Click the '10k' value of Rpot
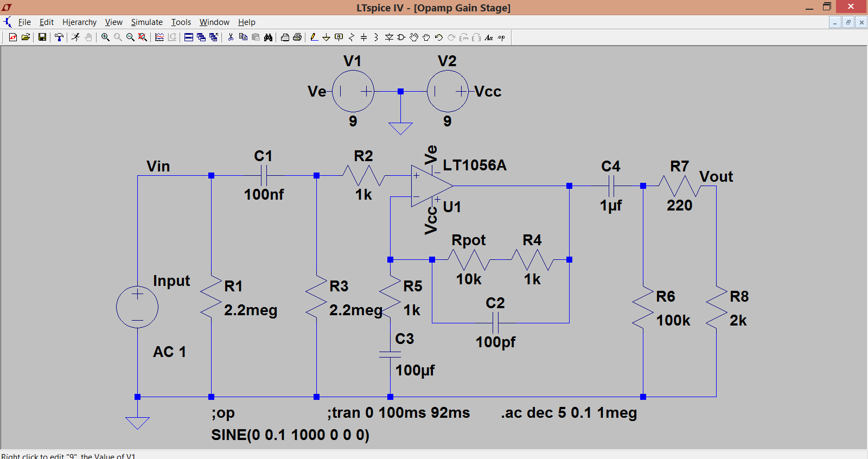This screenshot has height=459, width=868. [x=469, y=279]
